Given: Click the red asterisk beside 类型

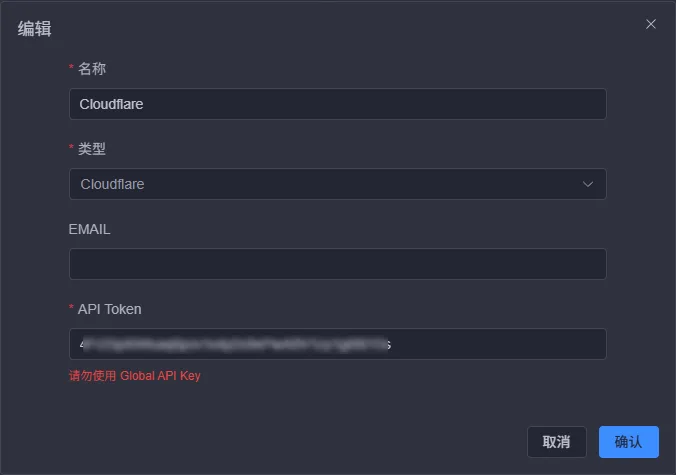Looking at the screenshot, I should (x=71, y=149).
